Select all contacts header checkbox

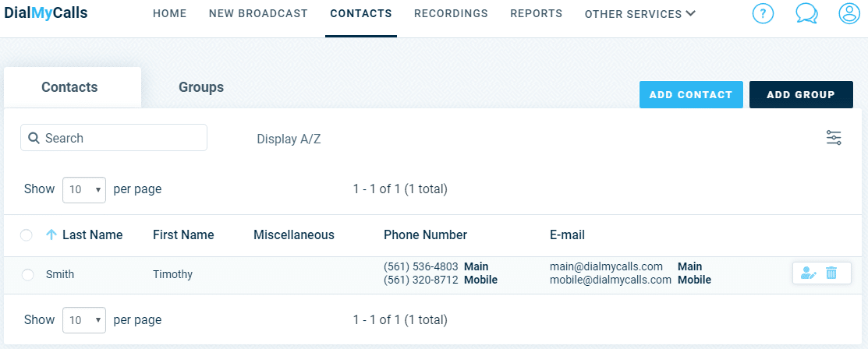point(26,235)
